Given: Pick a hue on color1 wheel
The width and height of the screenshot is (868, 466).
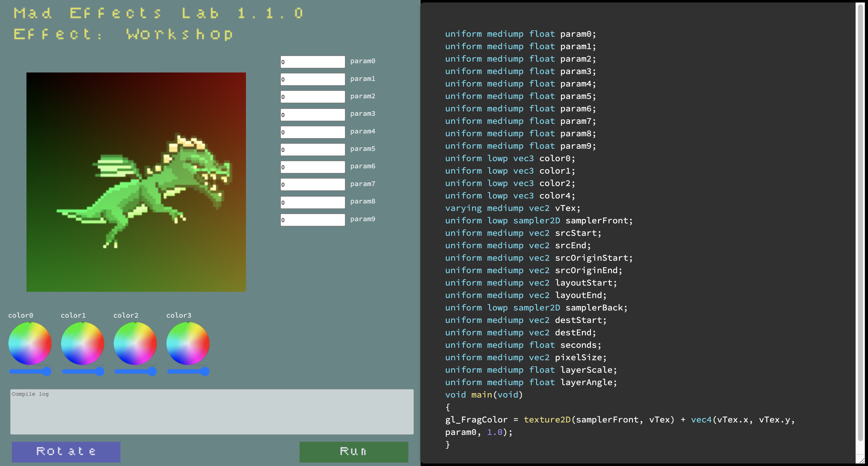Looking at the screenshot, I should pyautogui.click(x=83, y=343).
